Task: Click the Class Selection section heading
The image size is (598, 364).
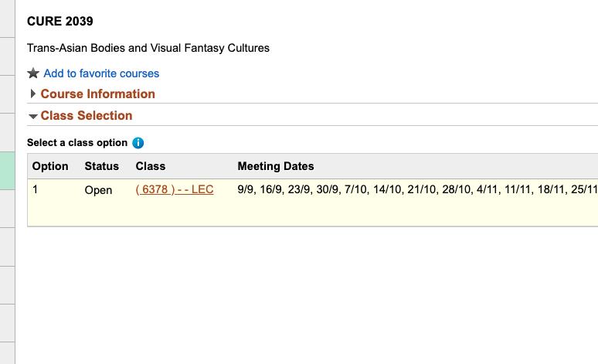Action: tap(87, 116)
